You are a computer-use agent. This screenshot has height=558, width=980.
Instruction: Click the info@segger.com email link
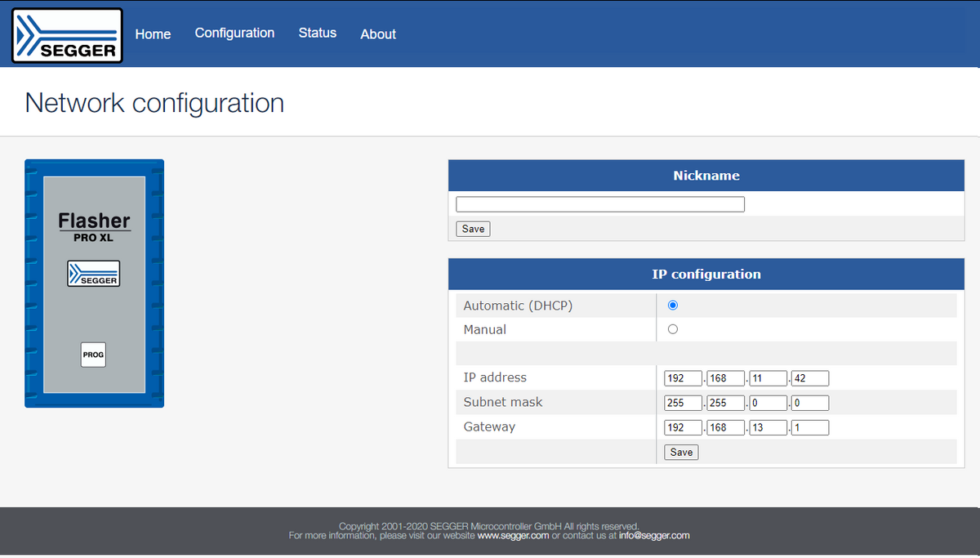[654, 536]
